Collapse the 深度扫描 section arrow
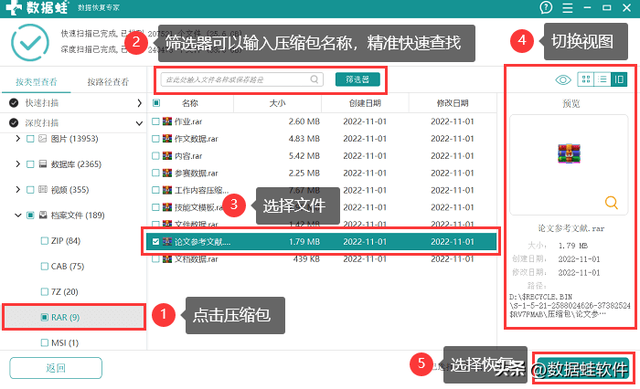Viewport: 640px width, 389px height. point(139,123)
